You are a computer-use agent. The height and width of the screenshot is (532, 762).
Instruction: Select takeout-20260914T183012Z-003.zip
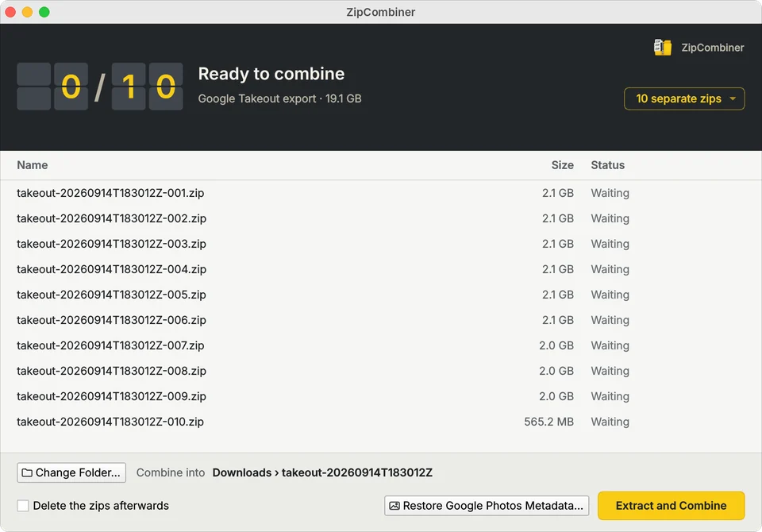381,244
